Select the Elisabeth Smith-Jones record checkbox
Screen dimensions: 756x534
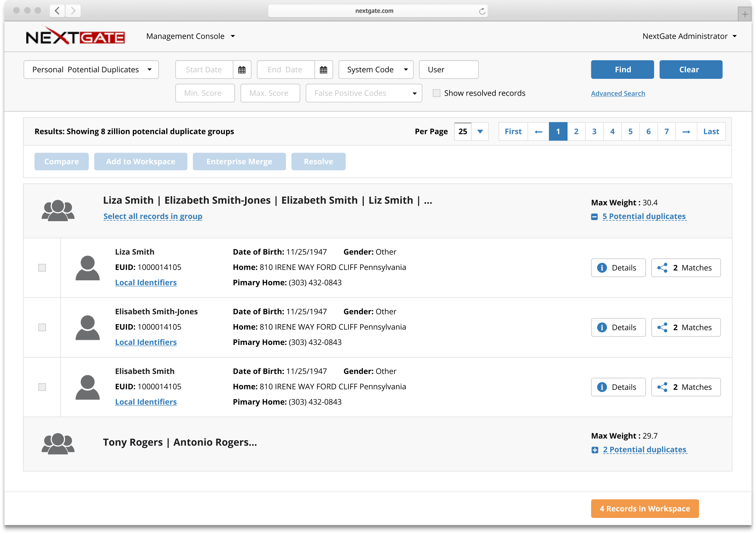(x=42, y=327)
